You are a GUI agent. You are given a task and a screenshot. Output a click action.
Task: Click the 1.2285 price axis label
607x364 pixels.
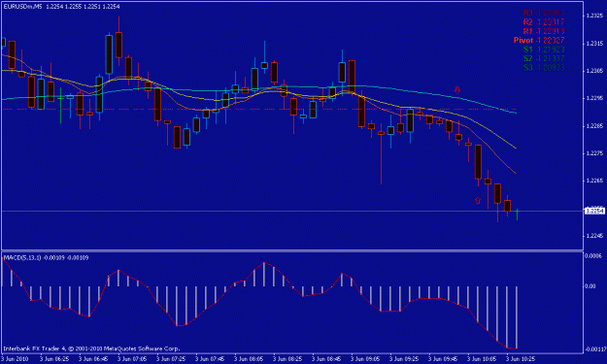[595, 126]
